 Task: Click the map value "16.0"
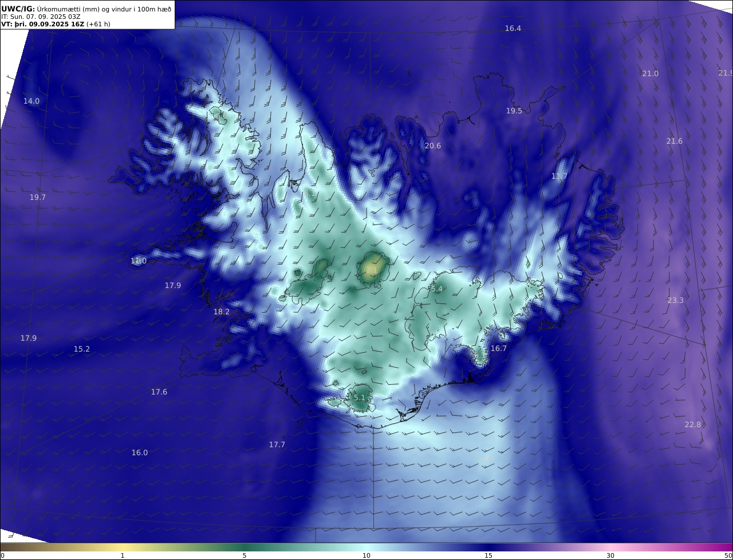[x=140, y=453]
